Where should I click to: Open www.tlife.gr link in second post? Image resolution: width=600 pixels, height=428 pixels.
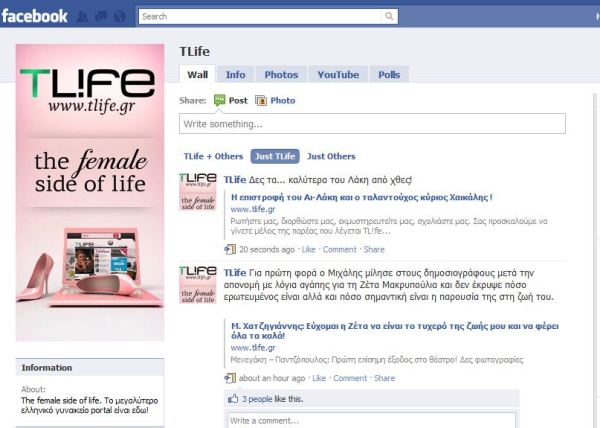253,348
